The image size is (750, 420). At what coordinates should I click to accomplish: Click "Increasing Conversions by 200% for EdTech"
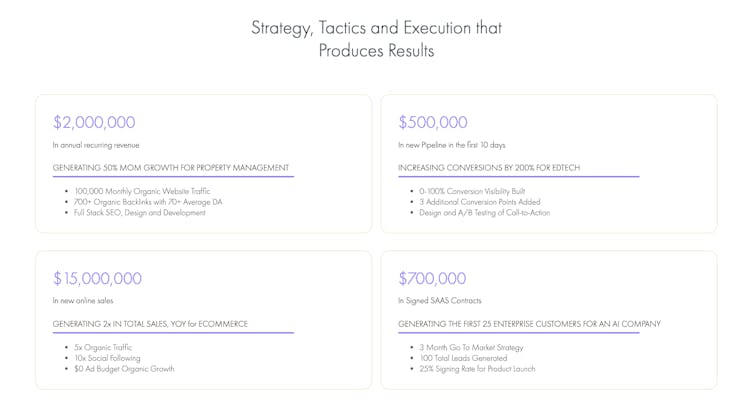point(489,167)
